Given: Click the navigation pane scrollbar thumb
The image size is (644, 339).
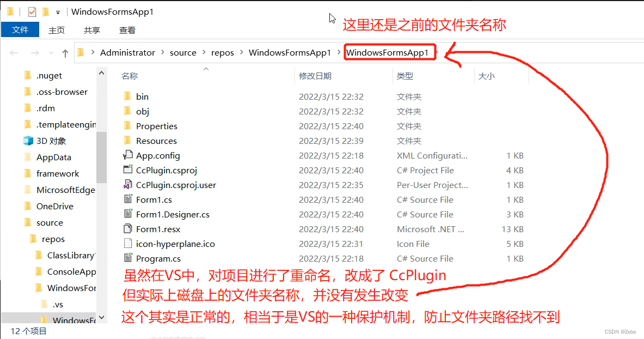Looking at the screenshot, I should click(101, 157).
